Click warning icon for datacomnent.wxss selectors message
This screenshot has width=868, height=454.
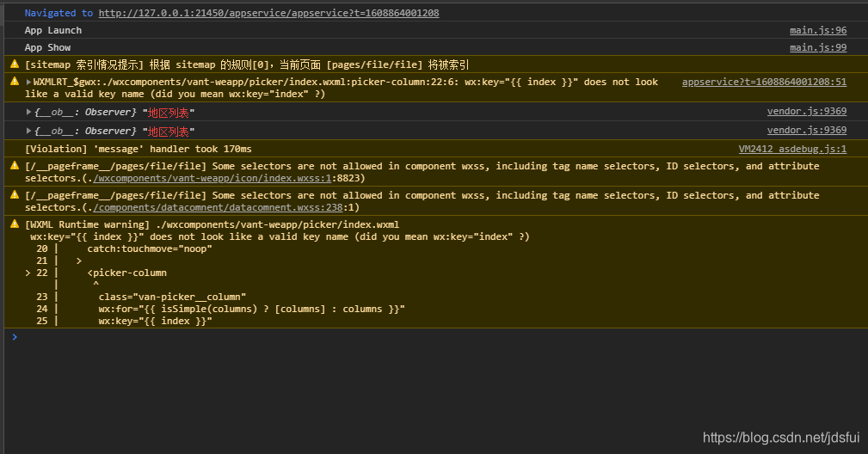tap(15, 194)
